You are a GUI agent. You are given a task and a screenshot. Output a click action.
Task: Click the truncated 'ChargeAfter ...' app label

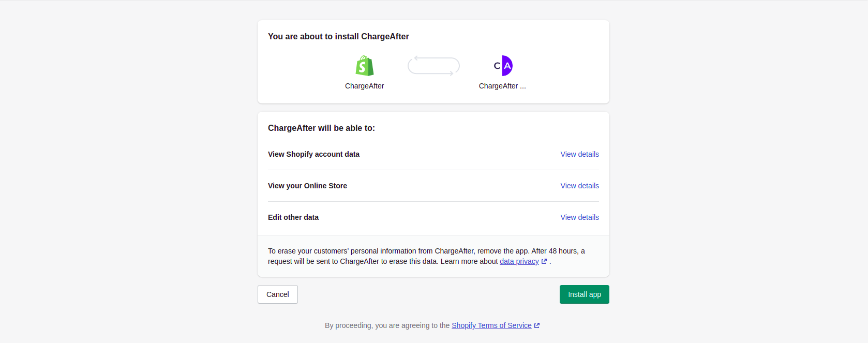coord(502,86)
